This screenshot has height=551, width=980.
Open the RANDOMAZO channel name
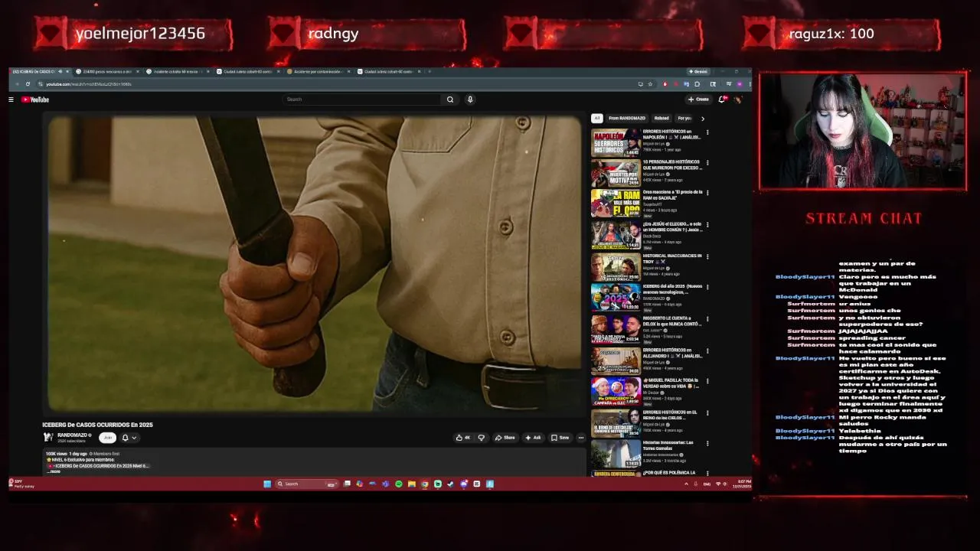[x=72, y=435]
